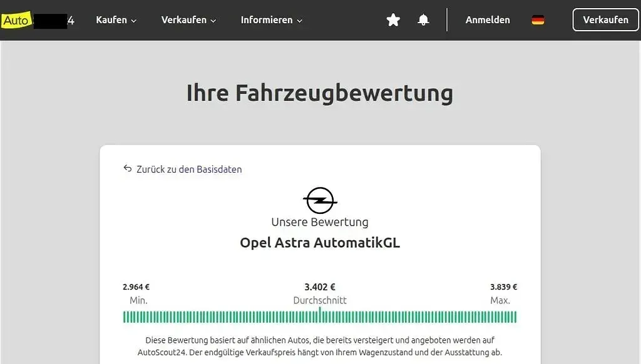Click the Min. label
The height and width of the screenshot is (364, 641).
point(138,300)
